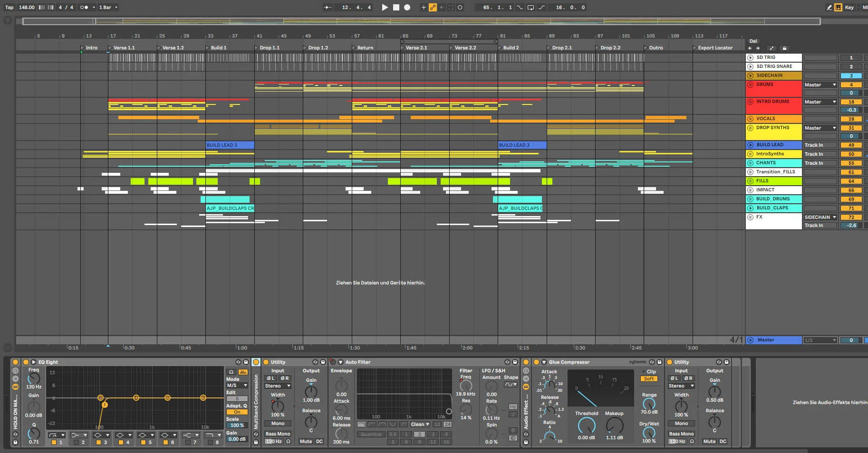Image resolution: width=868 pixels, height=453 pixels.
Task: Open FX track SIDECHAIN routing dropdown
Action: point(820,217)
